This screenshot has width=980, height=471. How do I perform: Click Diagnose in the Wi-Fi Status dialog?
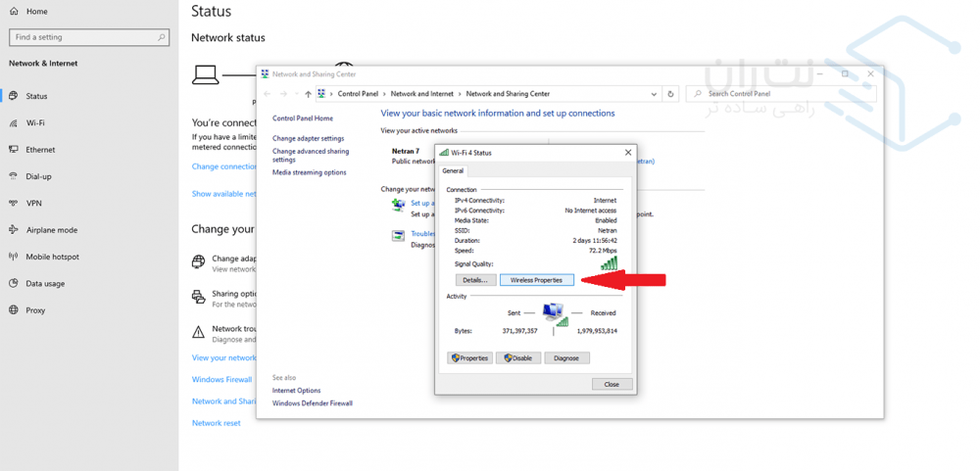click(x=566, y=358)
